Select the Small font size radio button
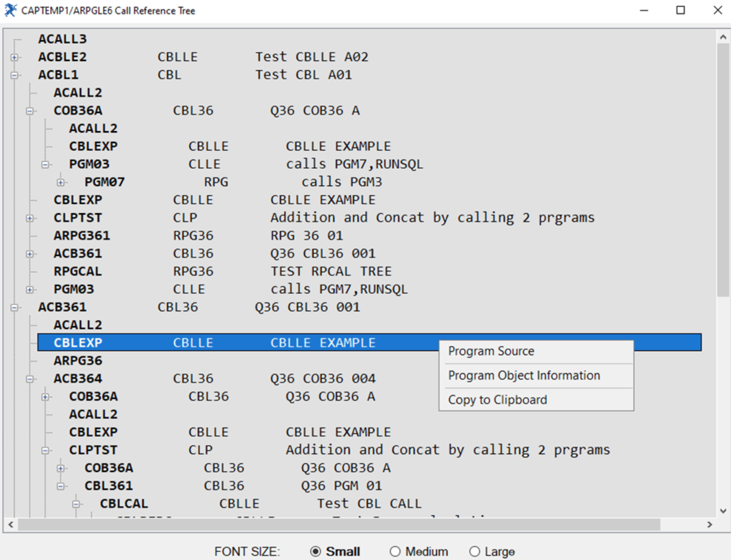735x560 pixels. tap(316, 551)
